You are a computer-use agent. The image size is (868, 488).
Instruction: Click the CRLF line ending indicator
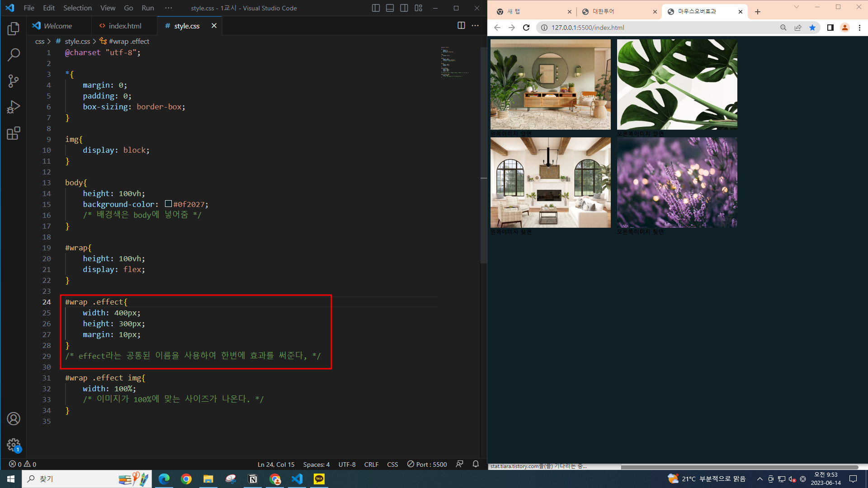click(371, 464)
